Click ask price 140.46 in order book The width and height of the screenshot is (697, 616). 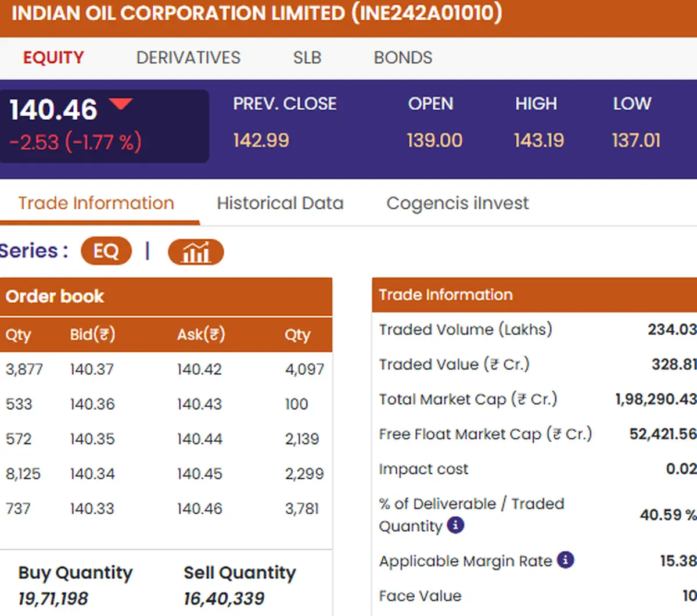click(x=199, y=508)
